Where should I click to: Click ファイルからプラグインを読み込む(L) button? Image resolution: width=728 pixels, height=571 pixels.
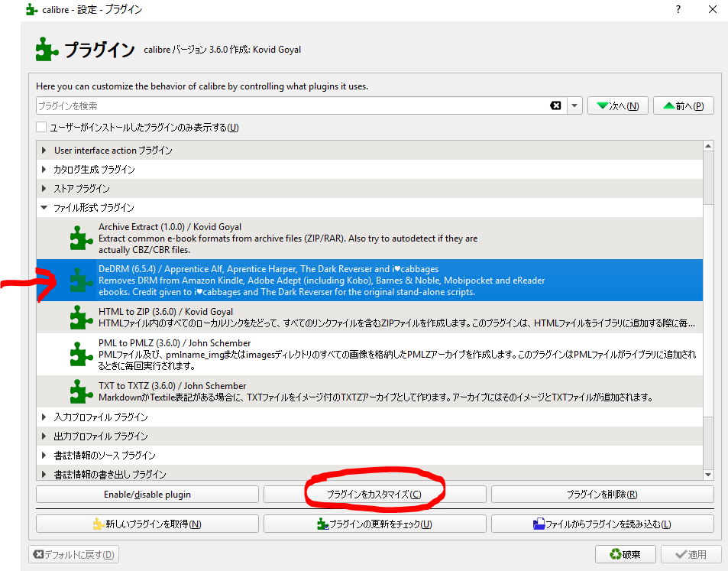point(602,524)
